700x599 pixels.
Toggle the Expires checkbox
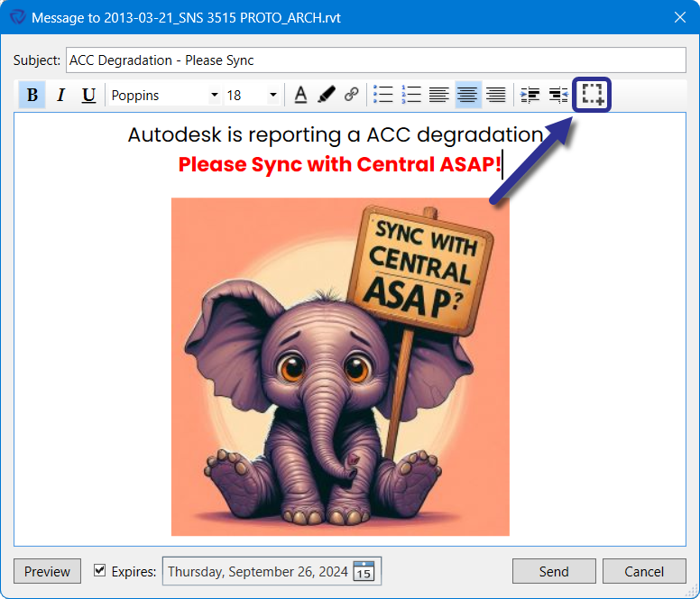99,570
